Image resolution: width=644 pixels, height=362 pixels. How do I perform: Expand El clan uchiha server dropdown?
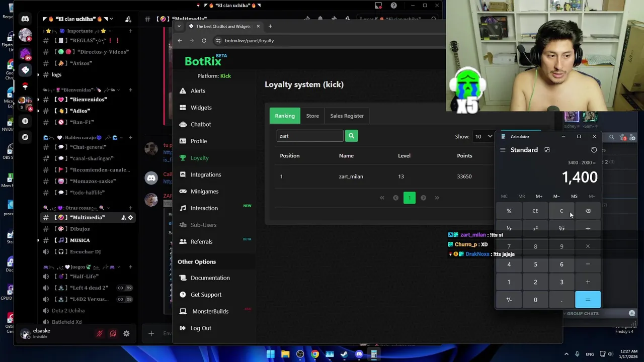pos(111,19)
